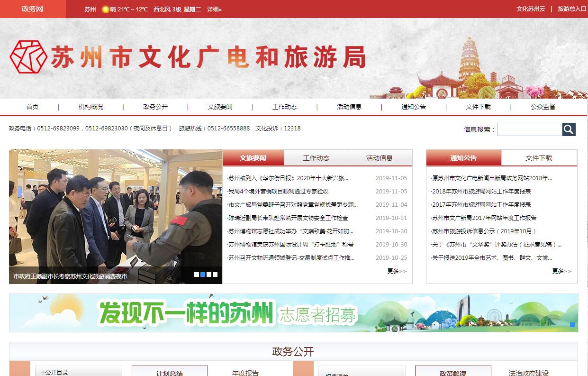Viewport: 588px width, 376px height.
Task: Click the 政务网 button in top bar
Action: 33,9
